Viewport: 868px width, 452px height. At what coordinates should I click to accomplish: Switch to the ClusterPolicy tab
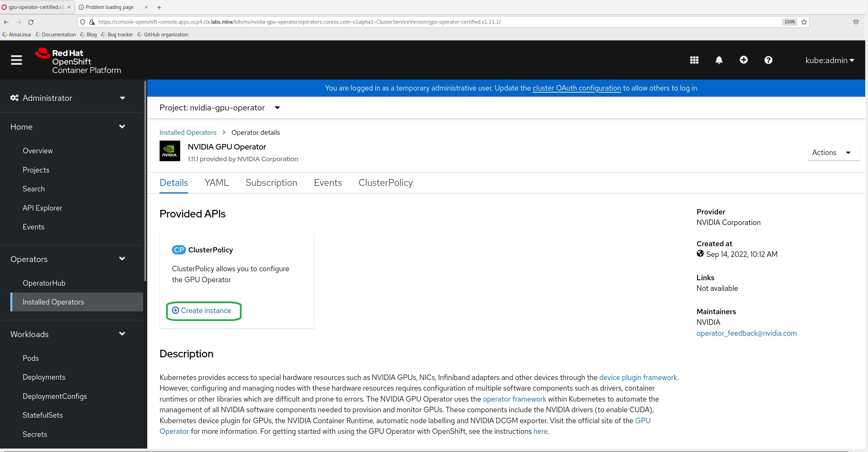385,183
